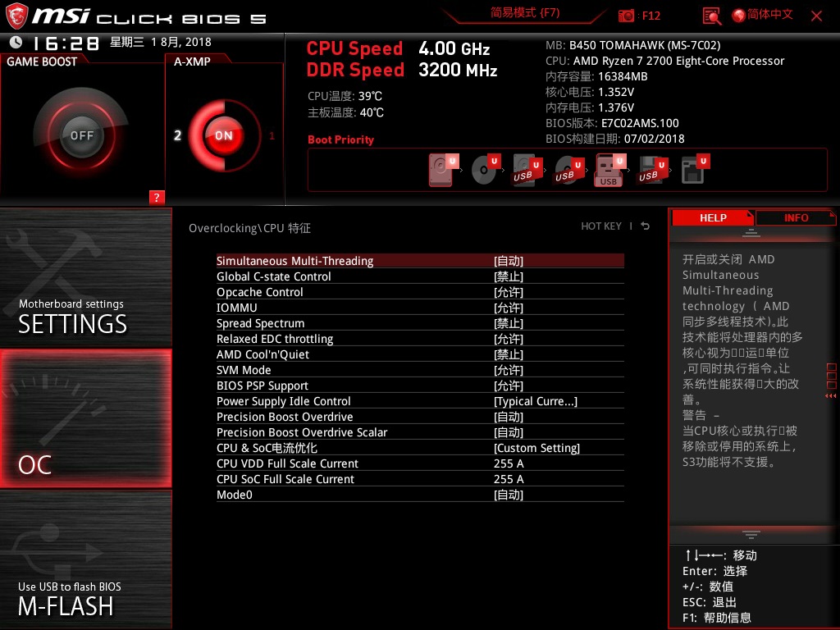Click the CD/DVD drive boot priority icon
Screen dimensions: 840x630
tap(486, 170)
